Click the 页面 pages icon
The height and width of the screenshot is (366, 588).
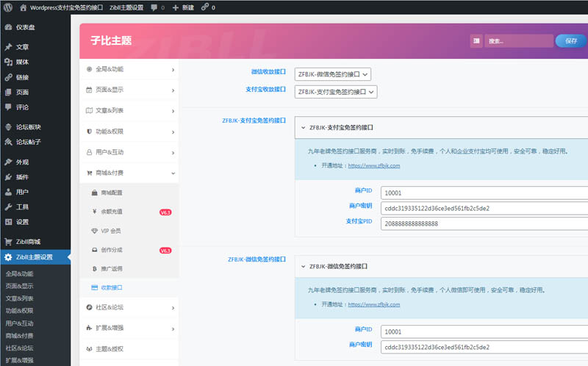pyautogui.click(x=8, y=93)
